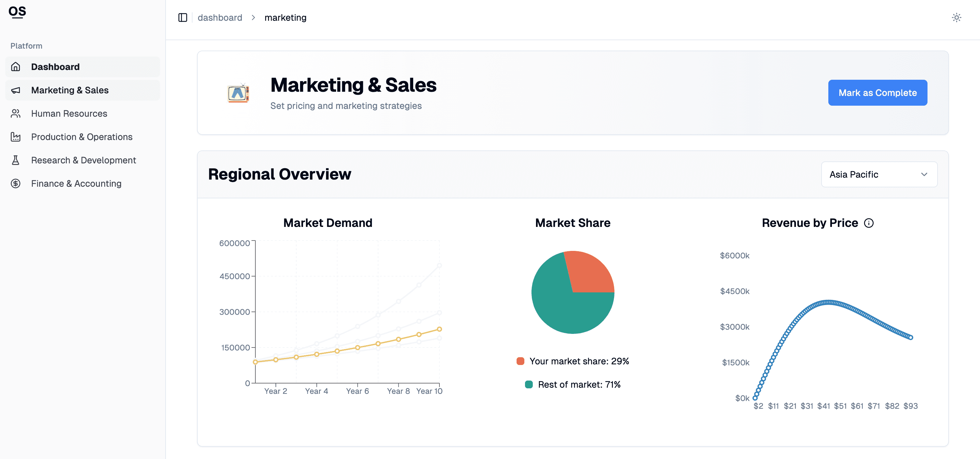Click the Marketing & Sales megaphone icon
This screenshot has height=459, width=980.
click(x=16, y=90)
